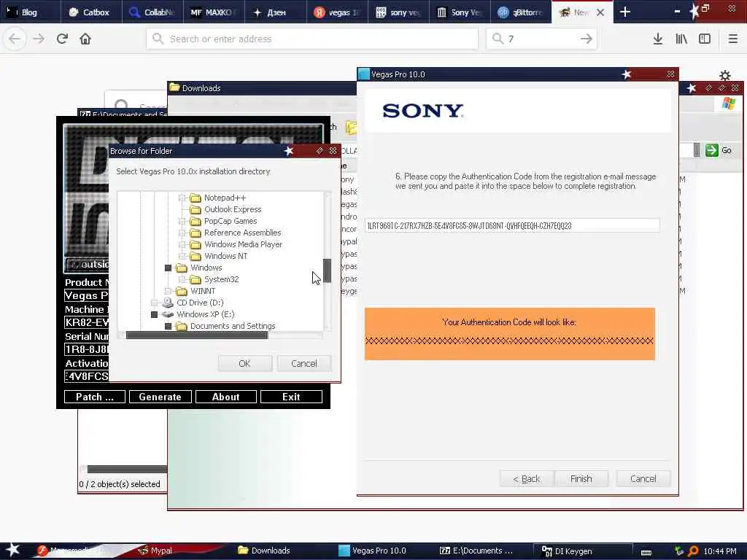Open the library bookshelf icon
This screenshot has width=747, height=560.
[681, 39]
